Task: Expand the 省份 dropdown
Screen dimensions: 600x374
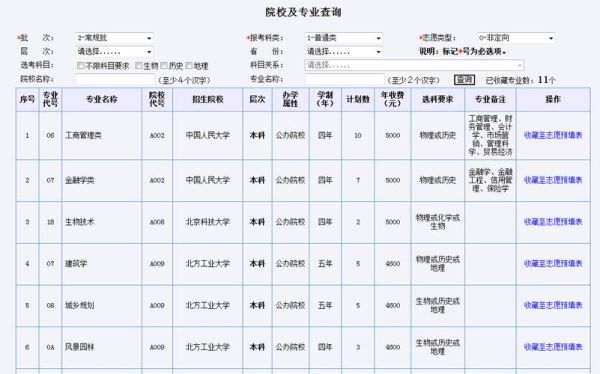Action: (x=344, y=51)
